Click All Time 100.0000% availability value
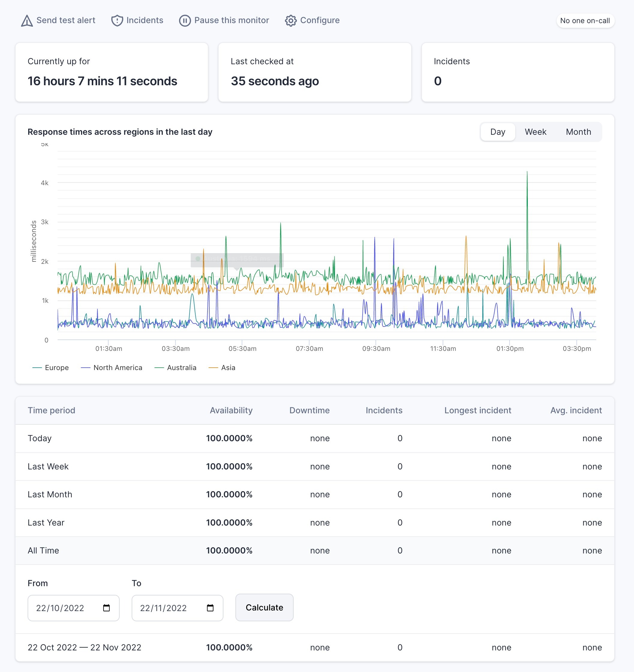 point(229,550)
